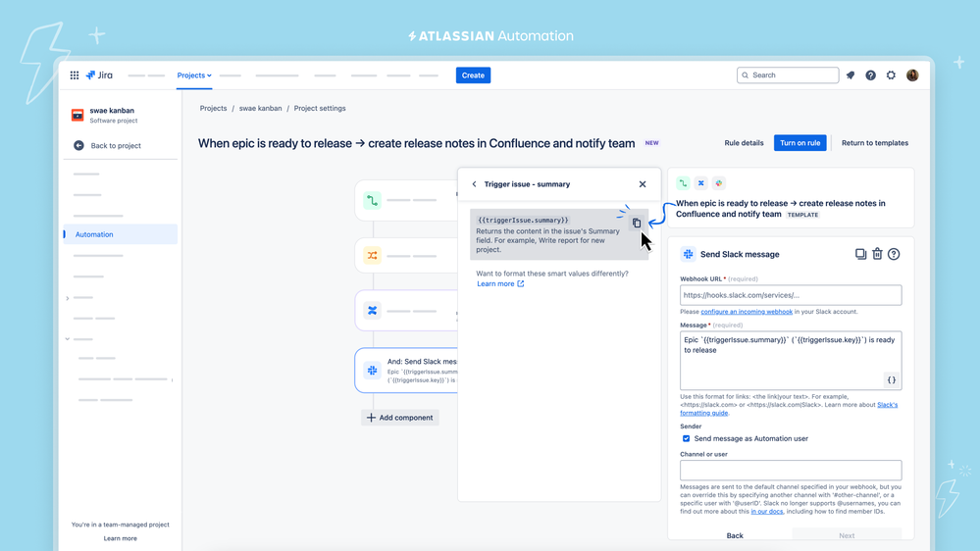Click the trigger icon in the template header

pos(683,183)
